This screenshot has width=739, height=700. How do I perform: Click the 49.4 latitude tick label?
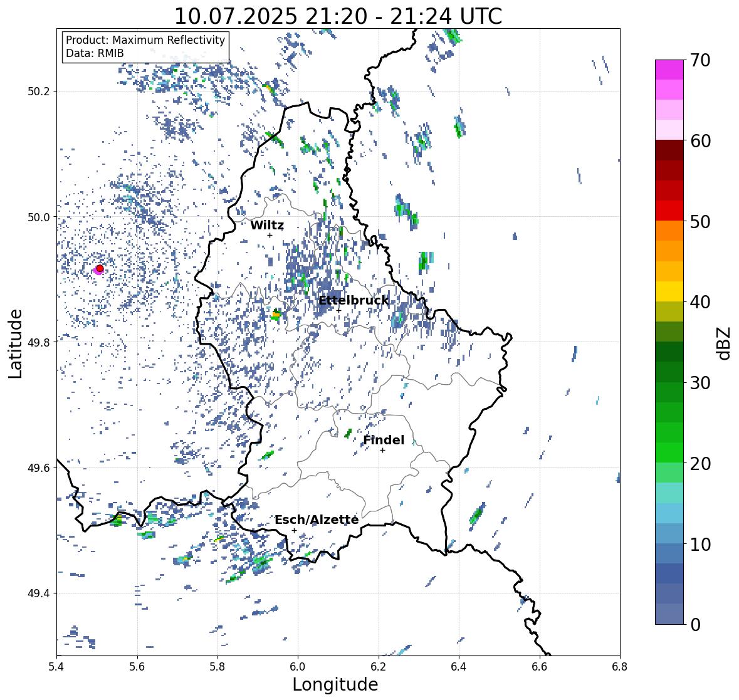pos(39,593)
